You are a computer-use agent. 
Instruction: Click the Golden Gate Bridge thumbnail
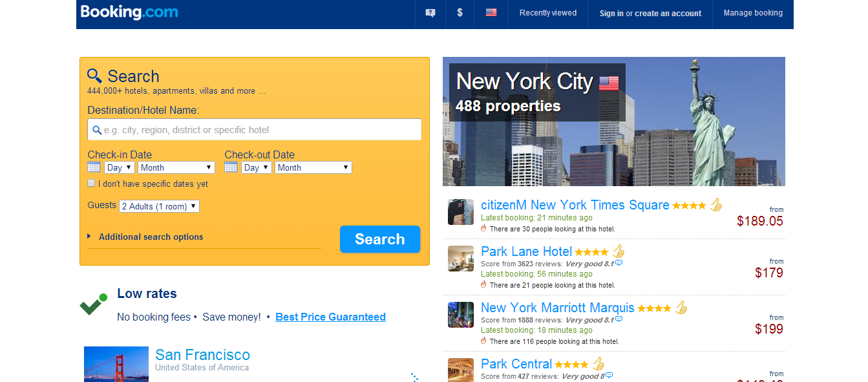coord(116,364)
